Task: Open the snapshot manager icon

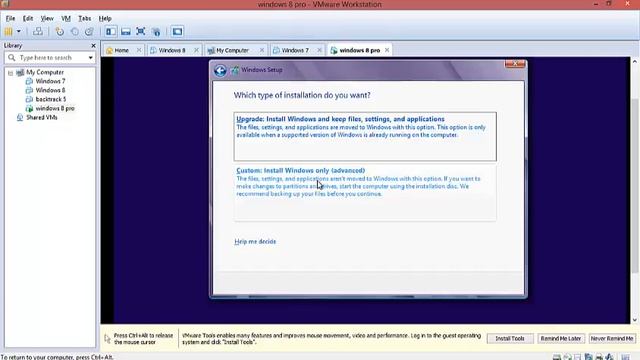Action: [89, 31]
